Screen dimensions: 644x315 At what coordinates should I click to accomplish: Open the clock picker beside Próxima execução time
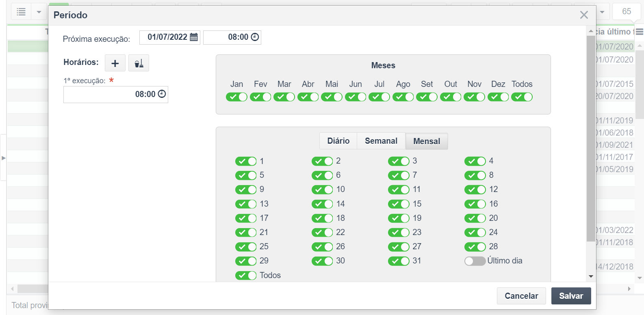click(x=255, y=37)
